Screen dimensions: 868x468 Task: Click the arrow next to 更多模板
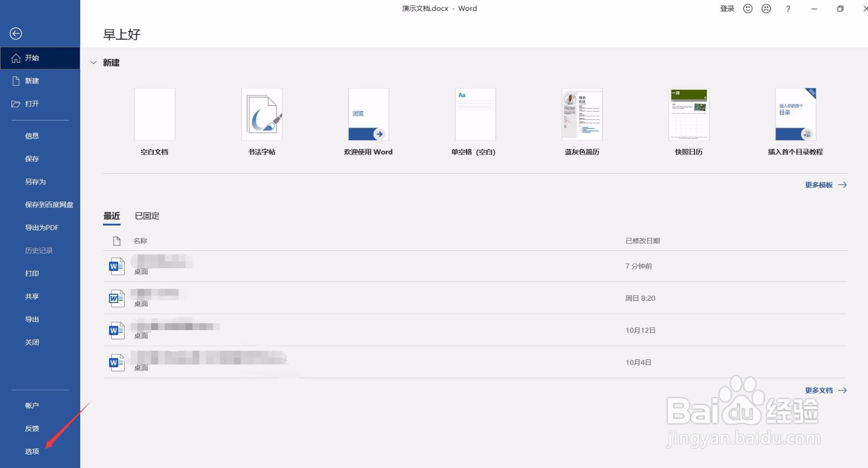click(x=843, y=185)
